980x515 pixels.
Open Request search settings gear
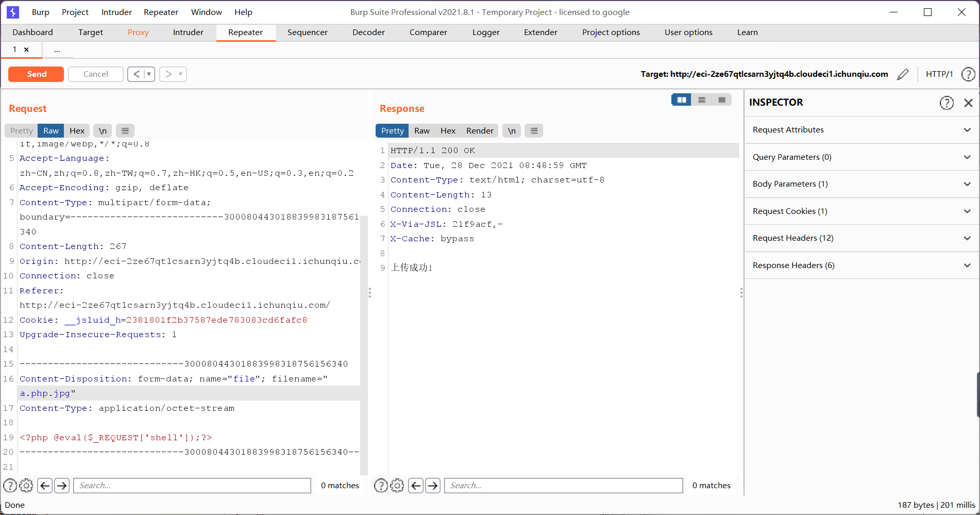click(26, 486)
